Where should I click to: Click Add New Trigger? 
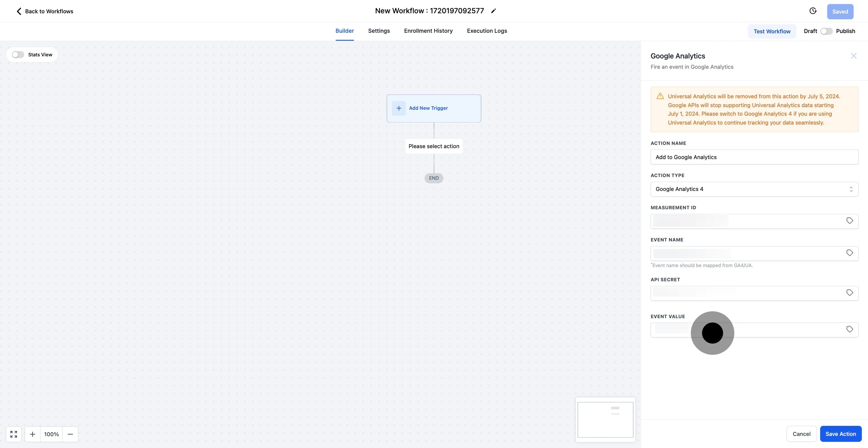434,109
